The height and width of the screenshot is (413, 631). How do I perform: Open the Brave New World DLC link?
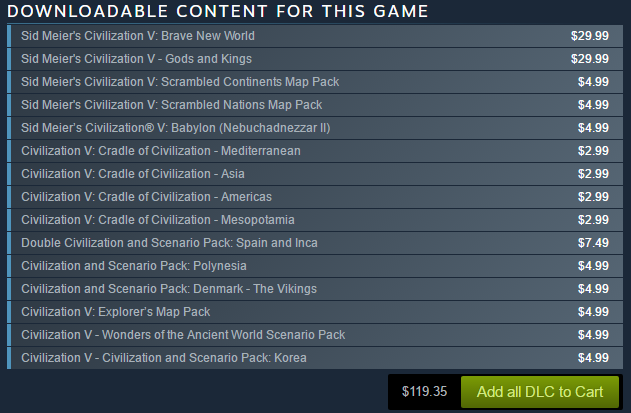pyautogui.click(x=138, y=35)
